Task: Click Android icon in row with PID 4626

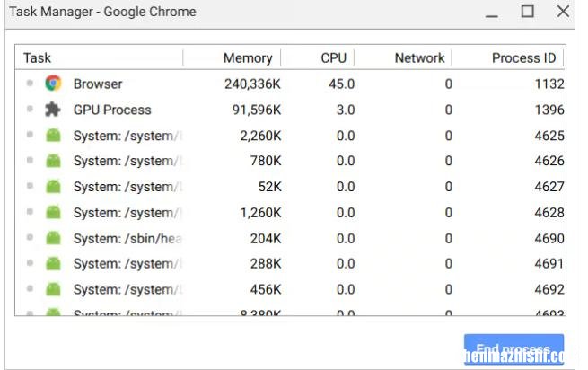Action: coord(53,161)
